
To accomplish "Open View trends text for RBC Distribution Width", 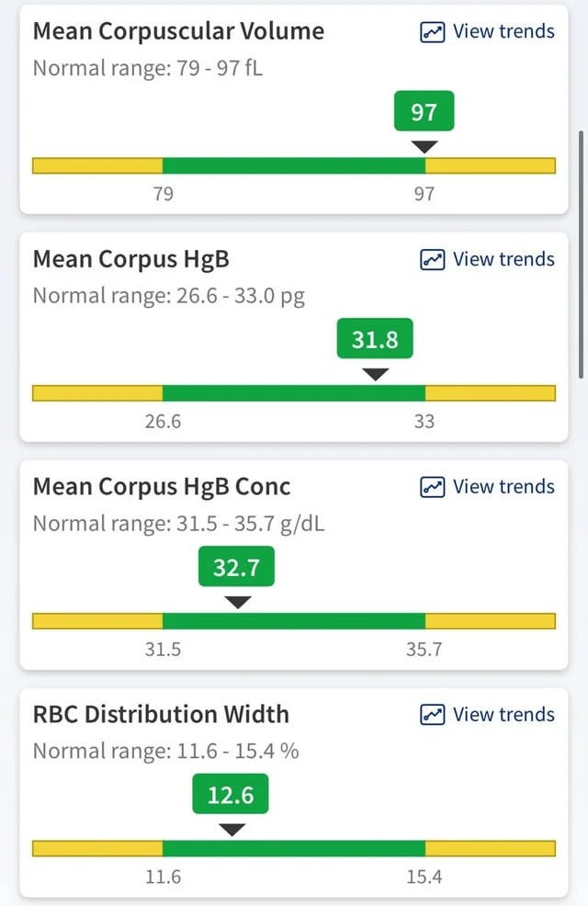I will click(503, 715).
